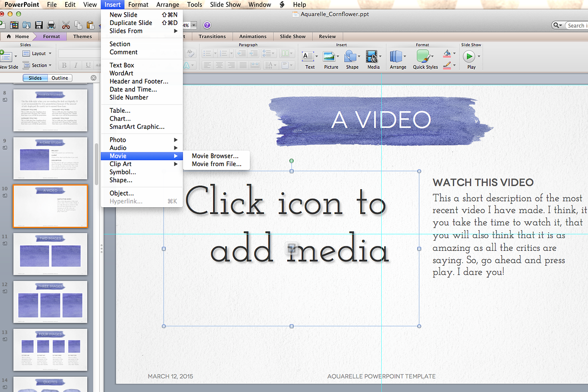Toggle align text left
Image resolution: width=588 pixels, height=392 pixels.
207,65
